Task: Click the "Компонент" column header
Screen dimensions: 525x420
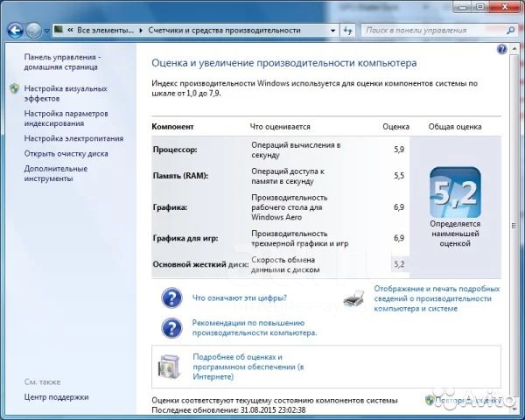Action: (x=172, y=127)
